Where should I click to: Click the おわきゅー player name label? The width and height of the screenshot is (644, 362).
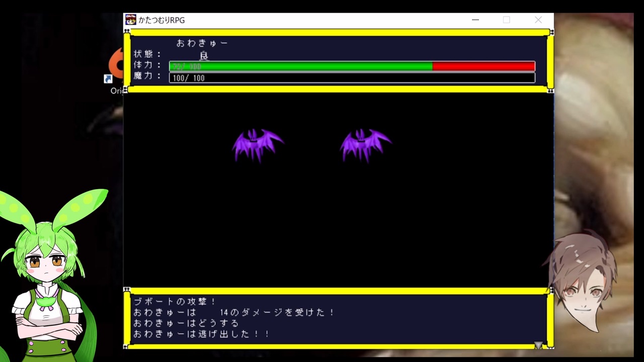tap(202, 43)
